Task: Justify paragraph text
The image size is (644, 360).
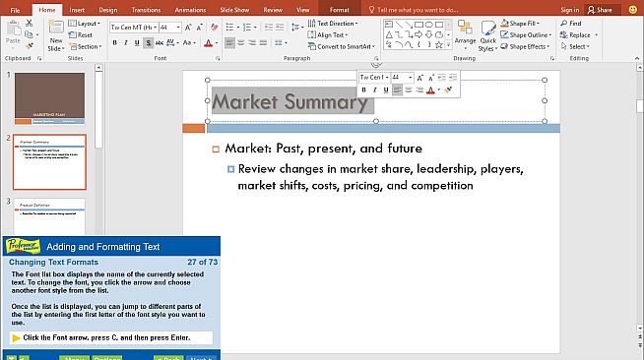Action: (263, 42)
